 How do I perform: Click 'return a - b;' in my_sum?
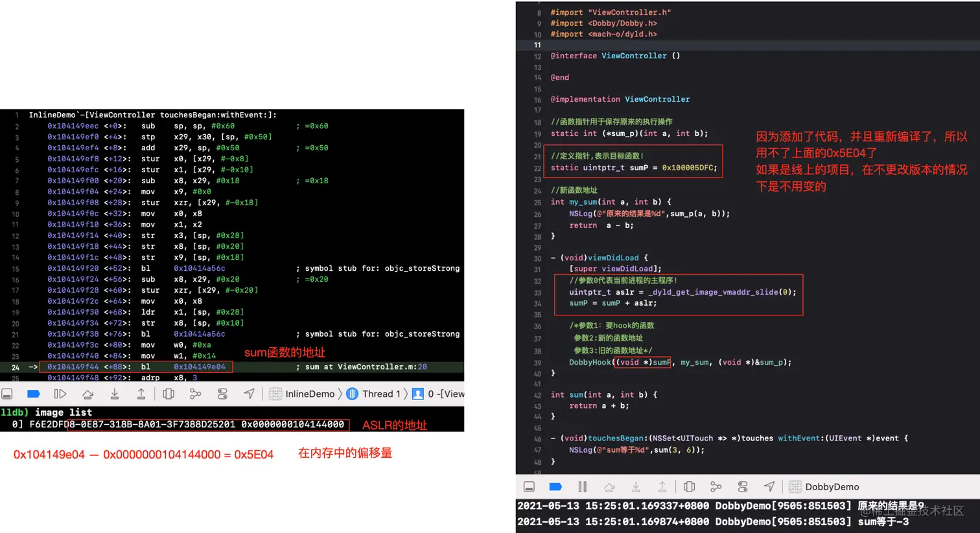[x=601, y=225]
